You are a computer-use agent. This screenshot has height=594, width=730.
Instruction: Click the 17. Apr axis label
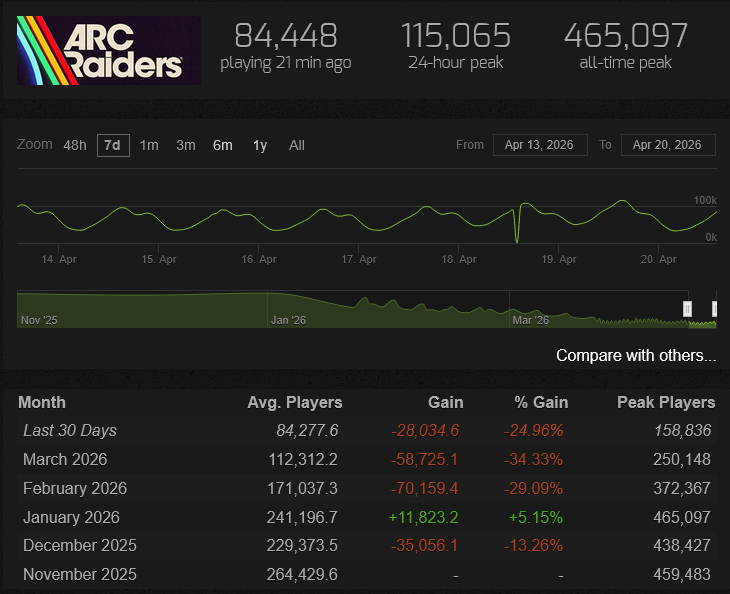359,259
